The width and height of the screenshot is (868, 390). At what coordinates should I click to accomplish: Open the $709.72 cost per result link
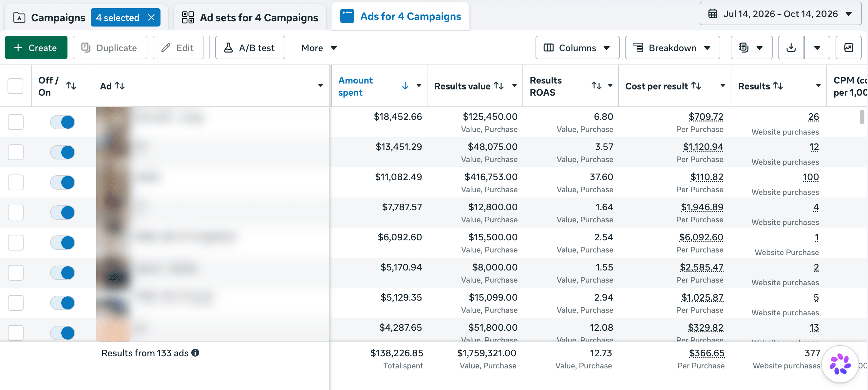706,117
